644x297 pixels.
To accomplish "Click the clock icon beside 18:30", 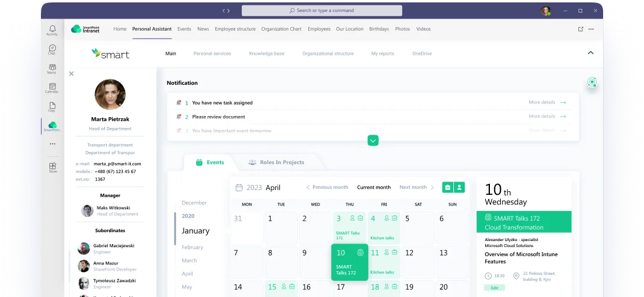I will tap(488, 276).
